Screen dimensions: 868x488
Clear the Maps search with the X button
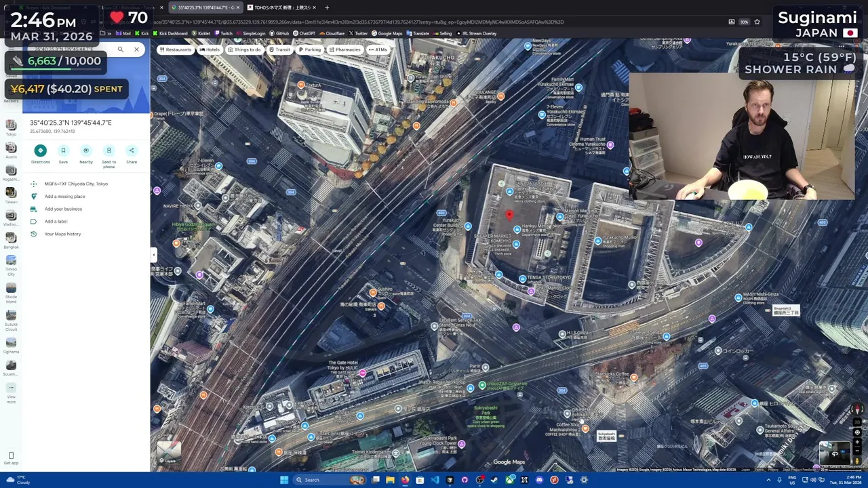136,49
